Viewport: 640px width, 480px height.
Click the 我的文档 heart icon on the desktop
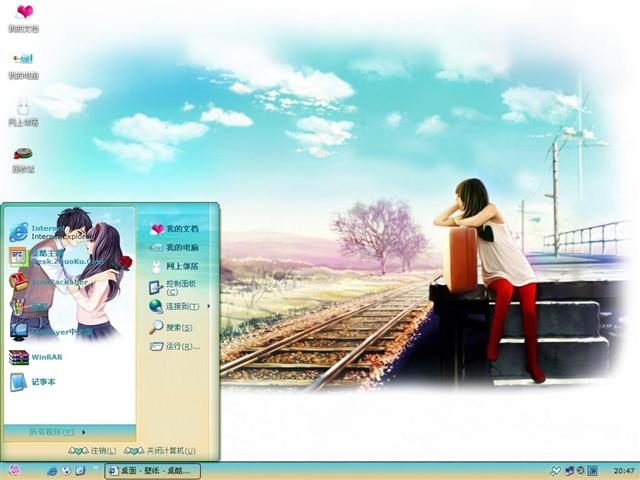click(x=24, y=19)
